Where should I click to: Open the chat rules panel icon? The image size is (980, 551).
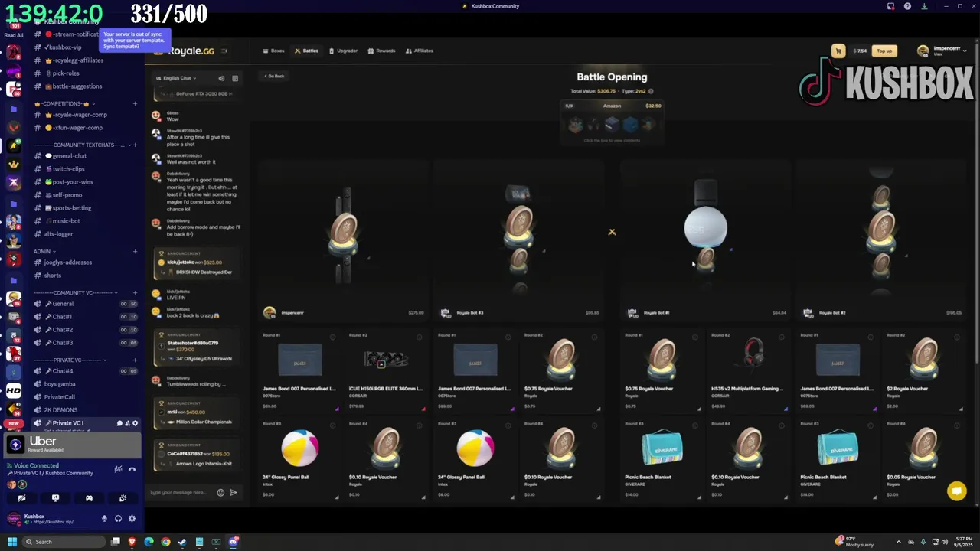click(235, 78)
